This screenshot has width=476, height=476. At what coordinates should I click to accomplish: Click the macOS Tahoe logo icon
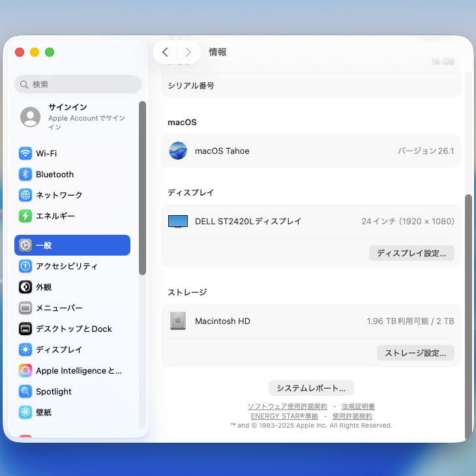(178, 151)
